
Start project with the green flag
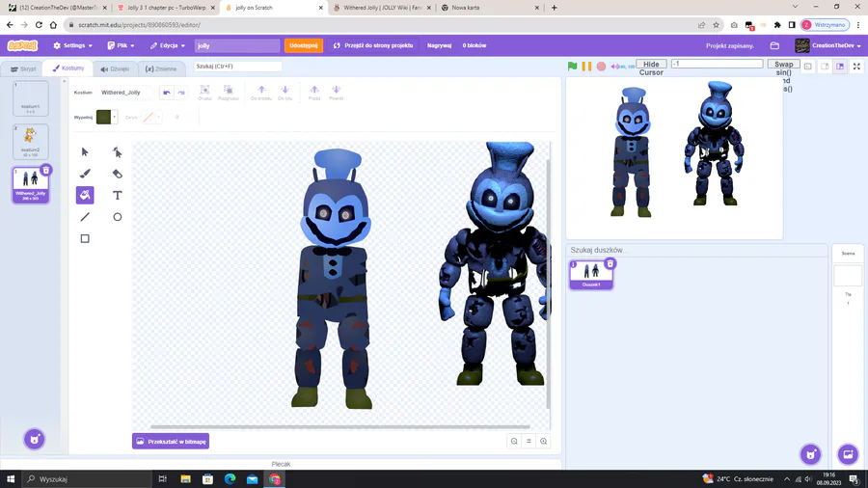[x=572, y=67]
